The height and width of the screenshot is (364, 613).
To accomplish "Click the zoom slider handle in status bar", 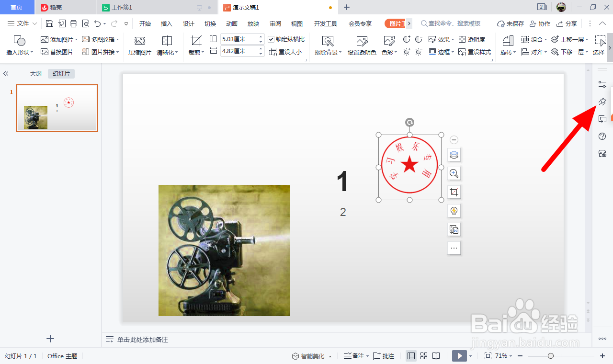I will 551,356.
